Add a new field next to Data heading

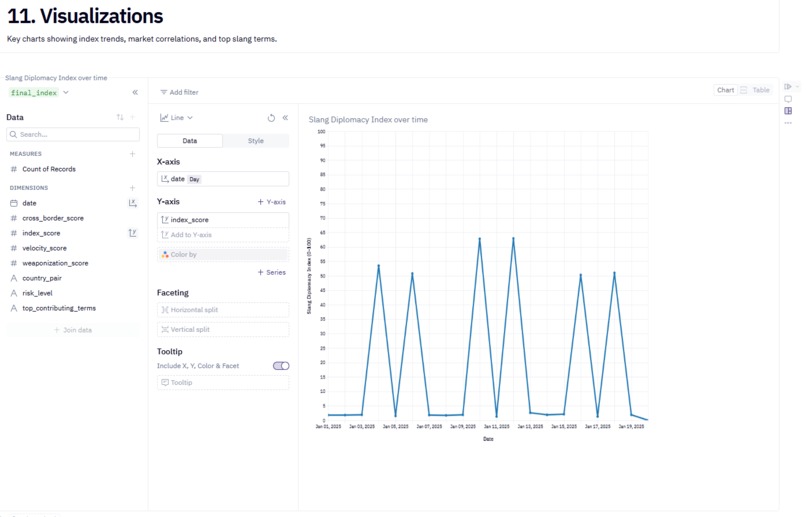(133, 117)
